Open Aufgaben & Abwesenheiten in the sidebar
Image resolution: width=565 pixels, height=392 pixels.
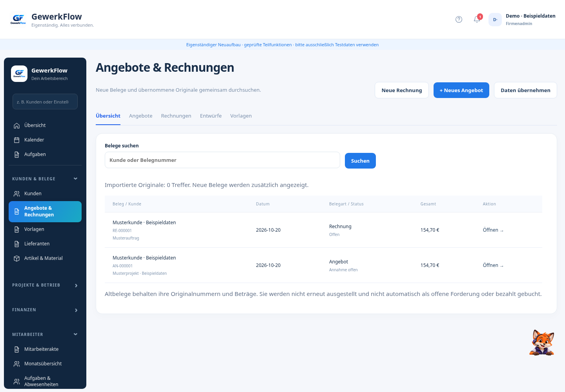(x=45, y=381)
